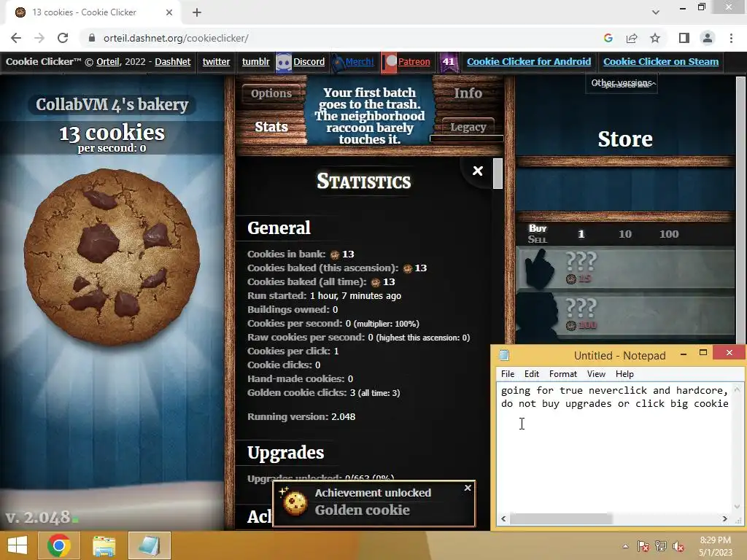Open Notepad's Help menu
The image size is (747, 560).
point(624,374)
